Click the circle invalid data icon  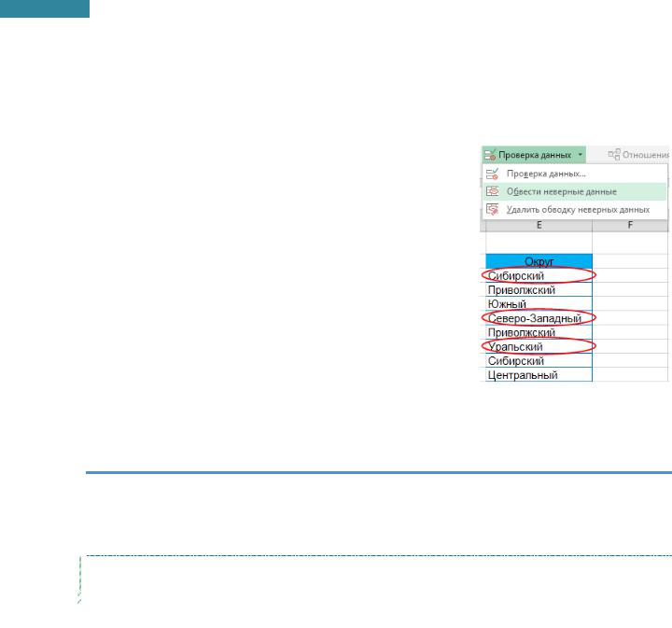(493, 191)
